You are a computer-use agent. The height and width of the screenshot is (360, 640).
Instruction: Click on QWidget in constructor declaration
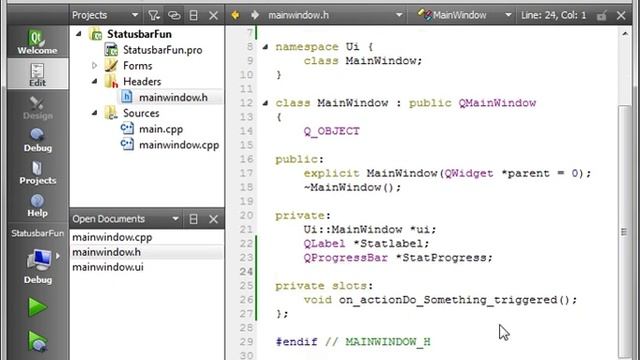point(469,173)
